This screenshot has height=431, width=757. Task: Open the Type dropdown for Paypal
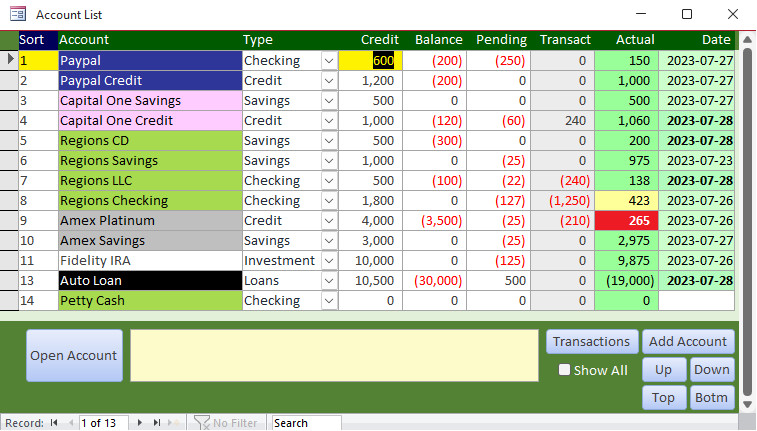coord(329,61)
